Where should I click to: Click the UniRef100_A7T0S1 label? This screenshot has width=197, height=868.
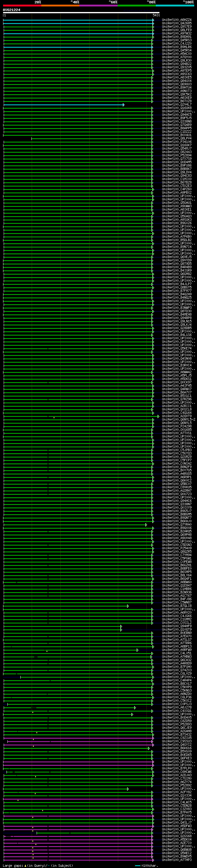point(177,433)
